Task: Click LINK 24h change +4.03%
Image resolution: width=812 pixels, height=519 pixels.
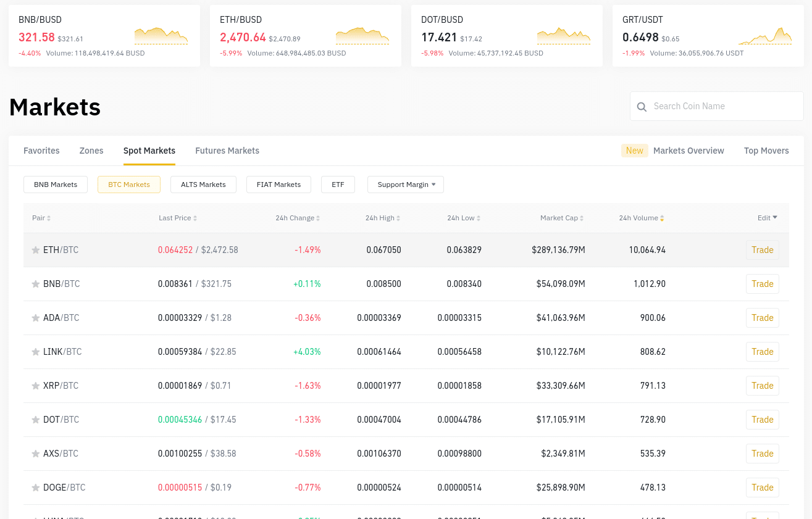Action: click(x=307, y=352)
